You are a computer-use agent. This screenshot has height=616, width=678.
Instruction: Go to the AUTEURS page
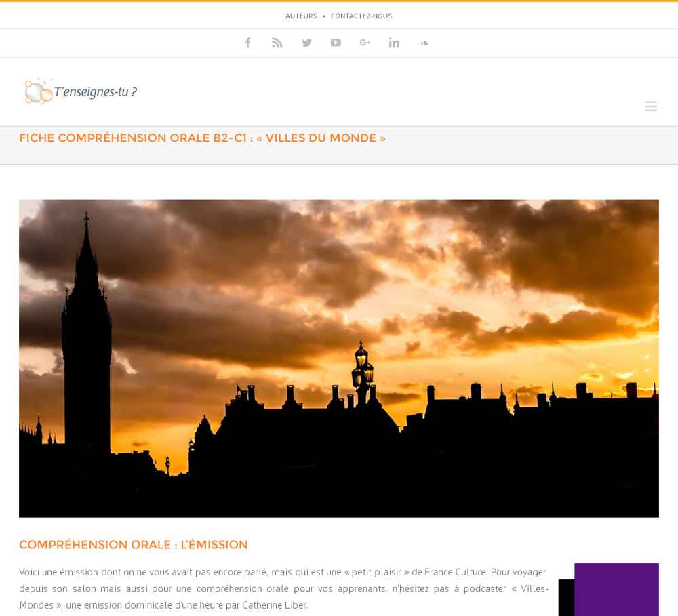(x=301, y=16)
